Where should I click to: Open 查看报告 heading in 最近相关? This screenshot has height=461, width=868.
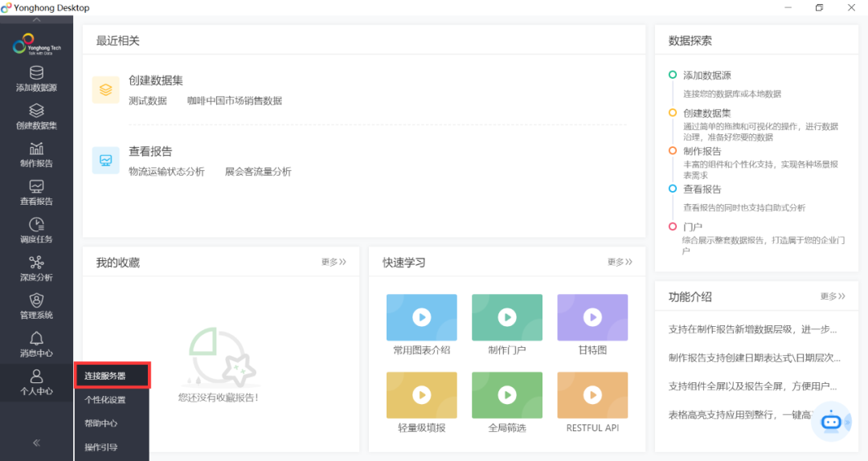point(150,151)
